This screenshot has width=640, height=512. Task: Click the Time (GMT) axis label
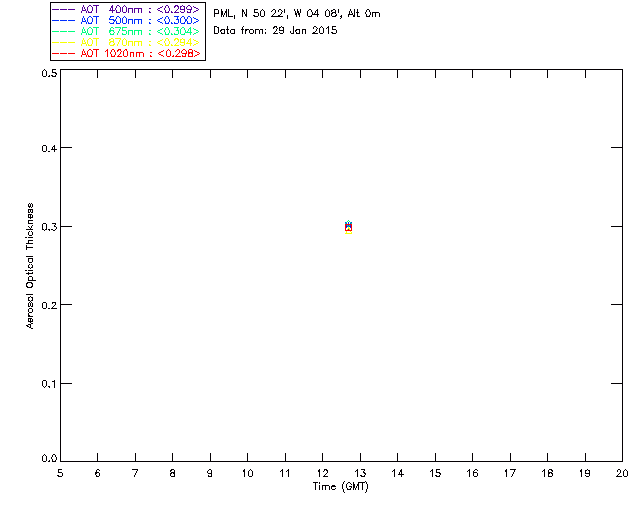pyautogui.click(x=340, y=487)
